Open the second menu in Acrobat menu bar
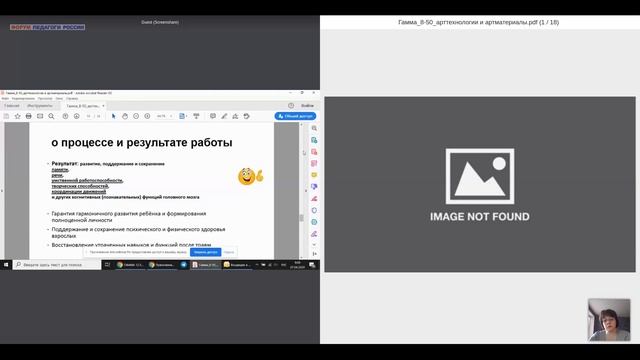Screen dimensions: 640x360 23,99
